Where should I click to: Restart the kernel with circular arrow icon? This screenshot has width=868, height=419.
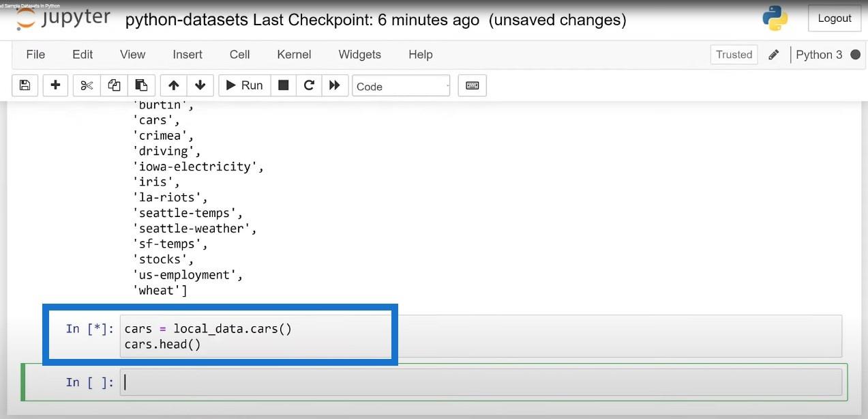point(309,85)
